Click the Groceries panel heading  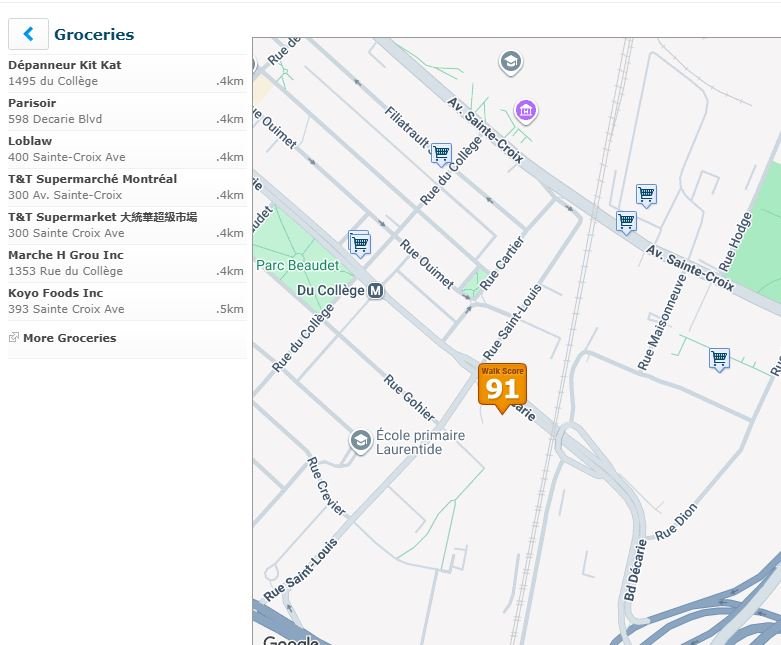(x=94, y=34)
